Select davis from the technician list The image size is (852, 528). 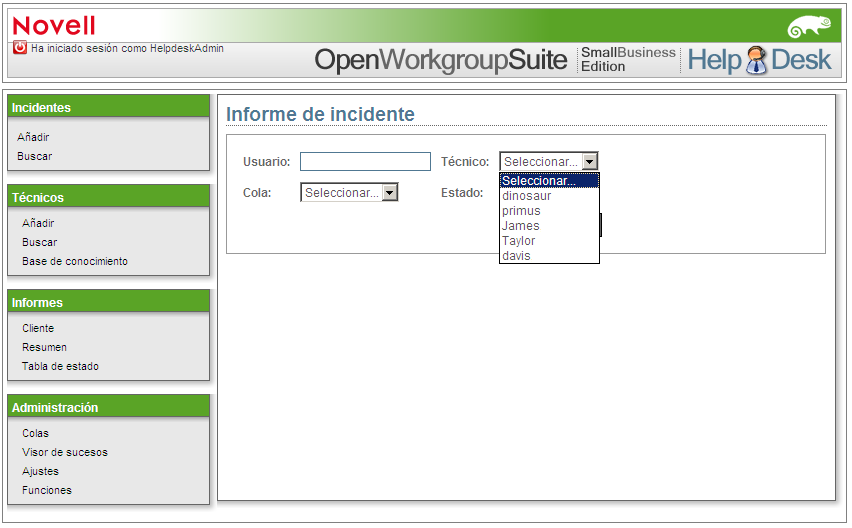(549, 255)
